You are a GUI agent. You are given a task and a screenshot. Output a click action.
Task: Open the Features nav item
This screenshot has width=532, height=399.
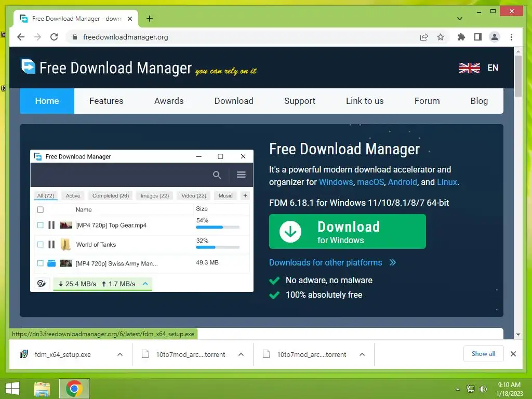pos(106,101)
